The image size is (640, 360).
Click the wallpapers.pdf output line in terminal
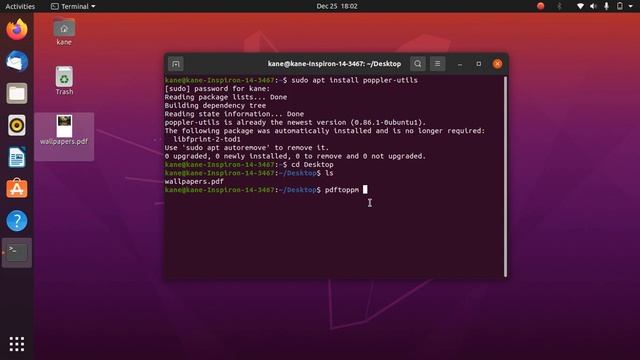194,181
